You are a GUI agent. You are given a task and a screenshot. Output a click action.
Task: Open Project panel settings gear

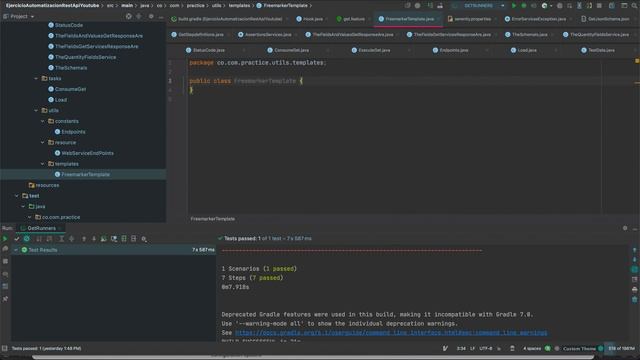(x=151, y=16)
